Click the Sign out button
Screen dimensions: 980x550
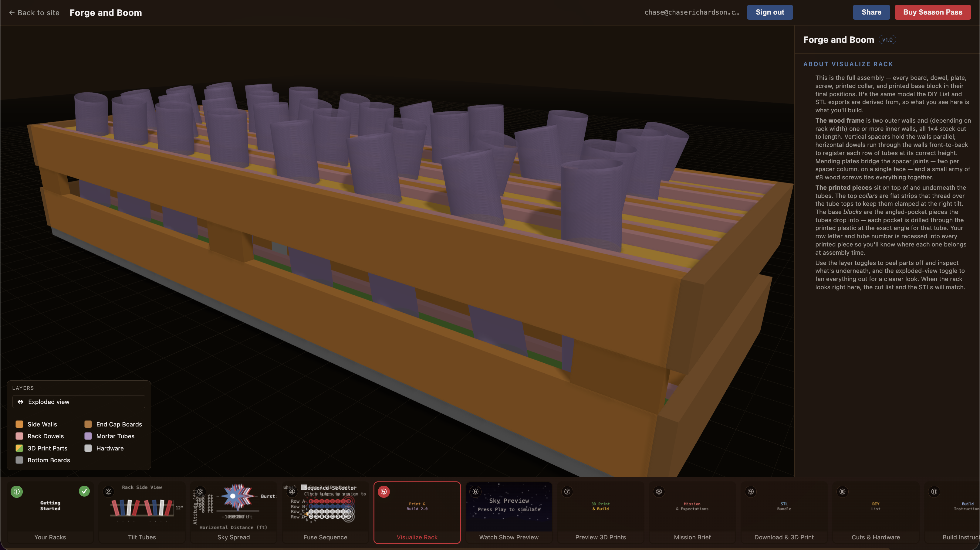(x=770, y=12)
